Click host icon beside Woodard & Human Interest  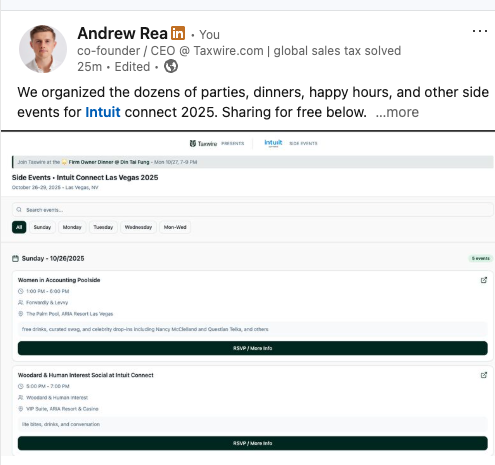[21, 398]
